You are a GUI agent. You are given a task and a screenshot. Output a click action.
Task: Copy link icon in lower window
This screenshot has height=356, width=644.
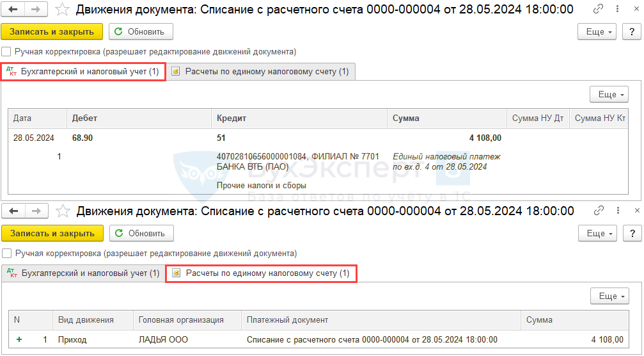599,211
